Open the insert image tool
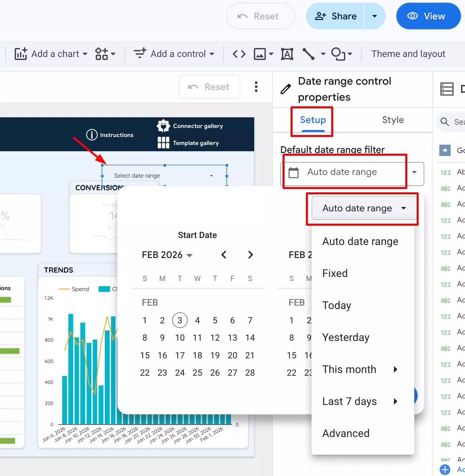The width and height of the screenshot is (465, 476). coord(260,54)
